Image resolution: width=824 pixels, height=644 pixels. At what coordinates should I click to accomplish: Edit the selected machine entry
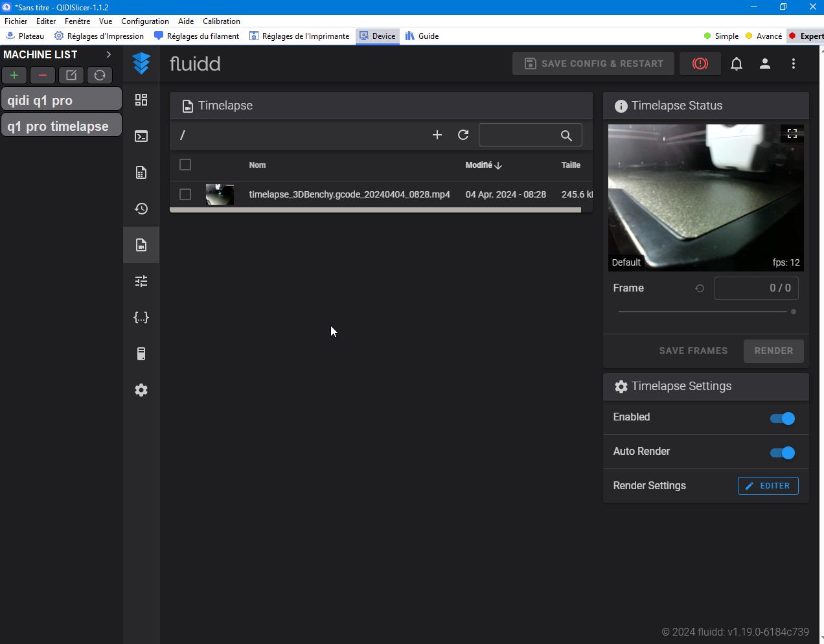point(71,75)
